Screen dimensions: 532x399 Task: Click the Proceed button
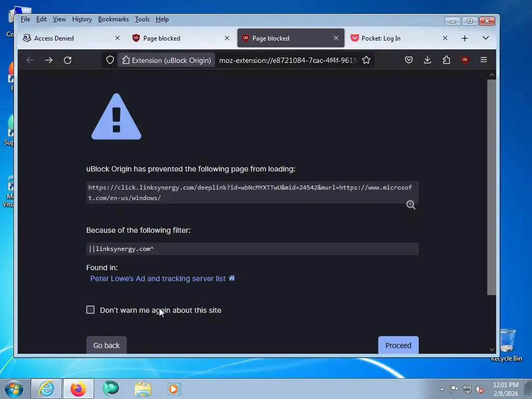pos(398,345)
